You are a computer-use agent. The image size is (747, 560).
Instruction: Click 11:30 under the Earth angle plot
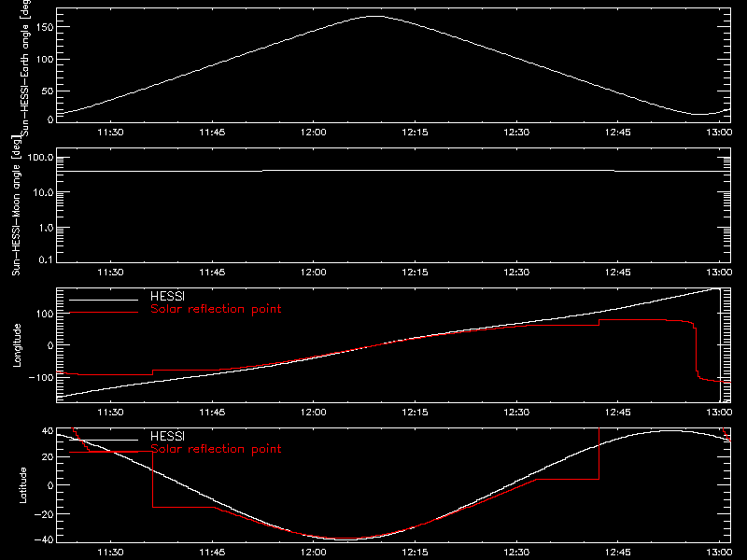pos(110,133)
